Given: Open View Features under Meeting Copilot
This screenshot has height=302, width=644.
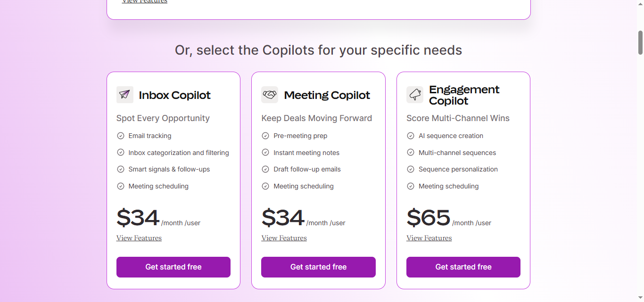Looking at the screenshot, I should point(284,238).
